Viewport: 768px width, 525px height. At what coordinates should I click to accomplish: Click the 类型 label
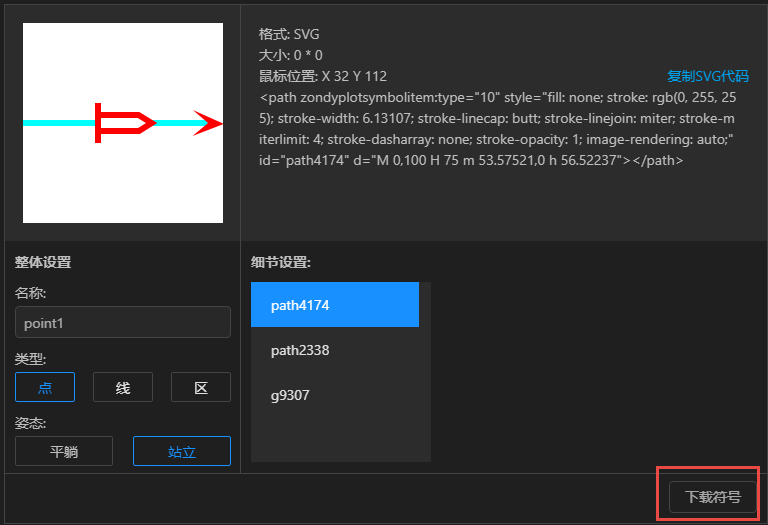click(x=30, y=359)
